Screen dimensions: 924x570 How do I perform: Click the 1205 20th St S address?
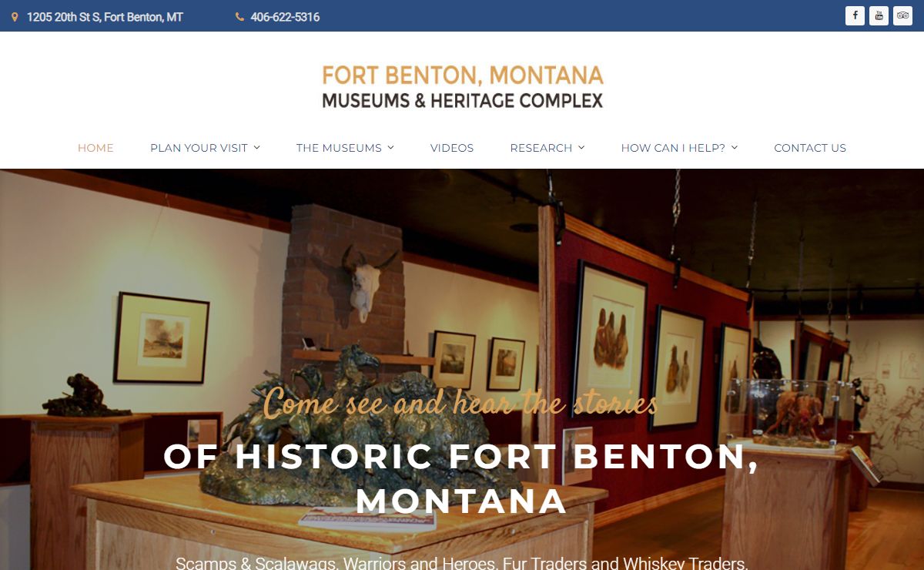pos(105,17)
